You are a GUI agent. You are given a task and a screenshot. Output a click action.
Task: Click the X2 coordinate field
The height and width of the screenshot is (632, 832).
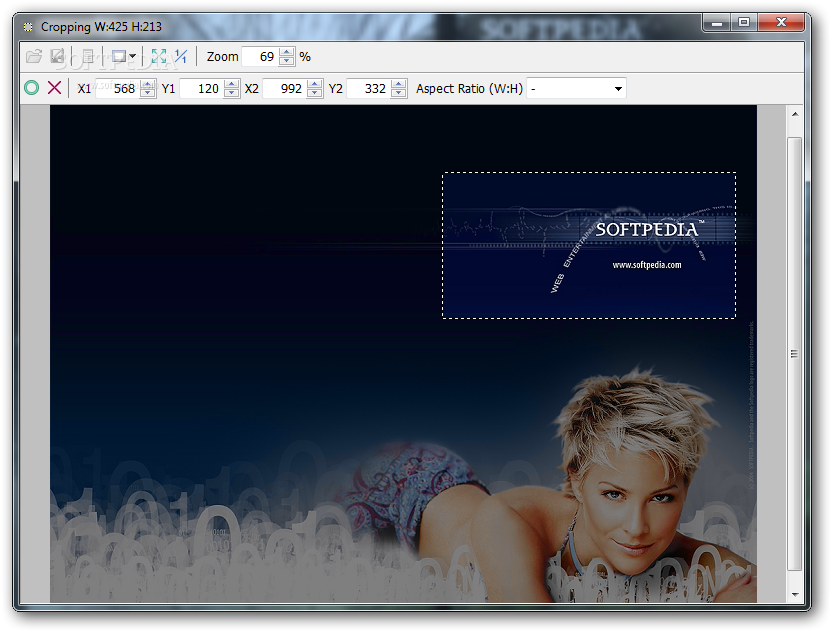(x=284, y=89)
